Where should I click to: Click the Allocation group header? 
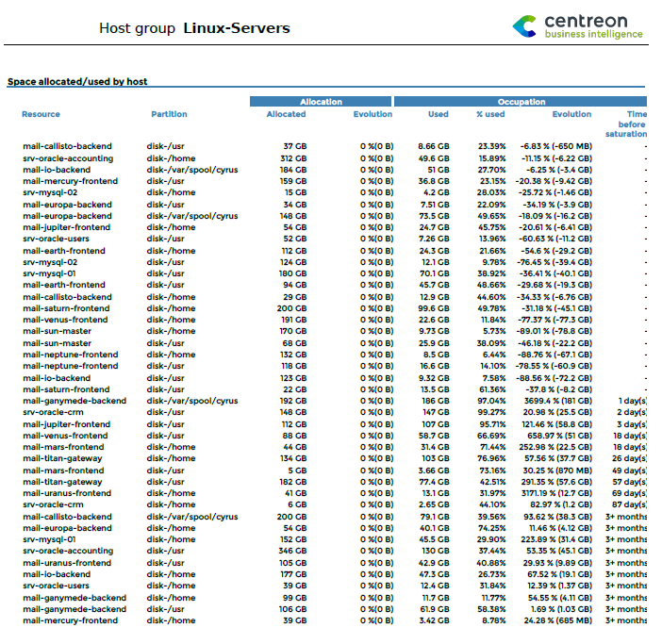click(x=321, y=102)
